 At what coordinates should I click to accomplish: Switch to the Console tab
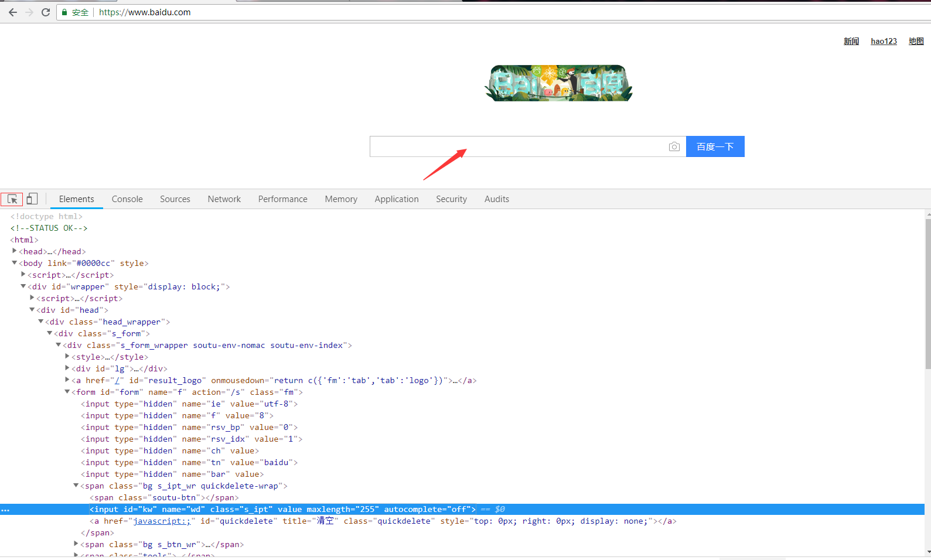pyautogui.click(x=127, y=199)
